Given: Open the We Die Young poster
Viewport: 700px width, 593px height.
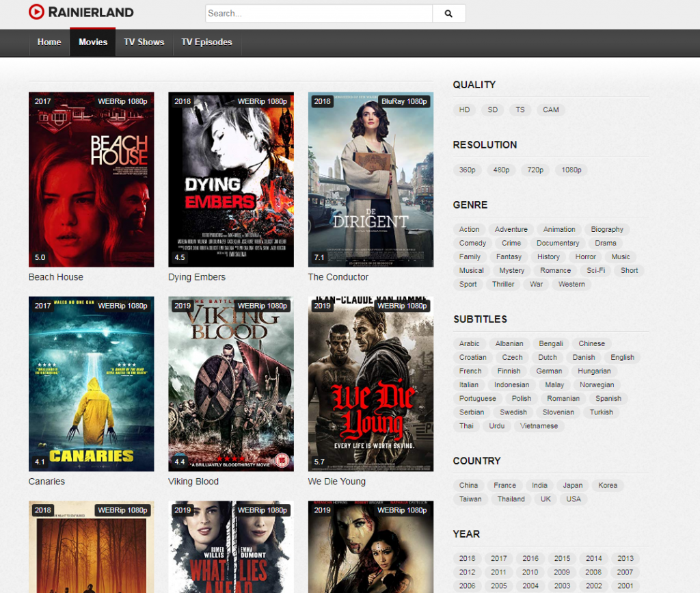Looking at the screenshot, I should coord(371,384).
